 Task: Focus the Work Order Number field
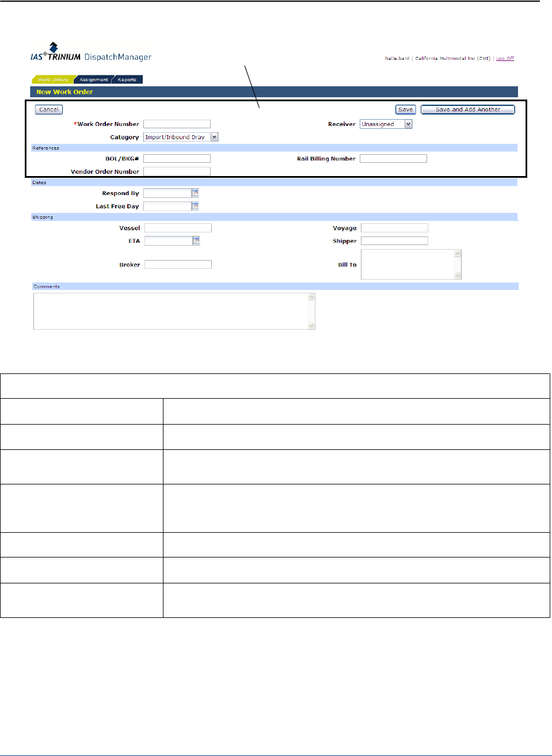[x=177, y=124]
